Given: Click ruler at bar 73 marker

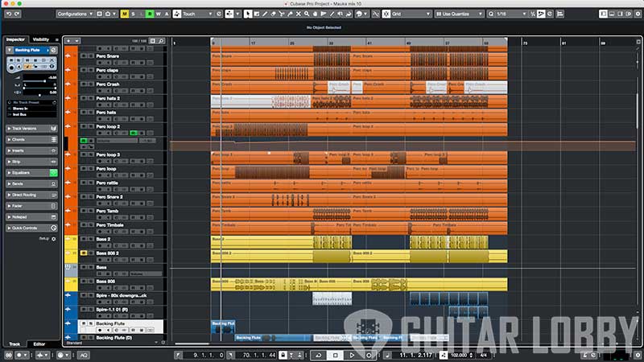Looking at the screenshot, I should point(525,43).
